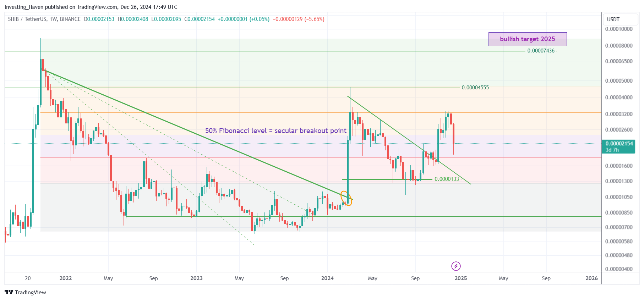Click the 0.00004555 price level label
The image size is (644, 300).
pyautogui.click(x=475, y=88)
